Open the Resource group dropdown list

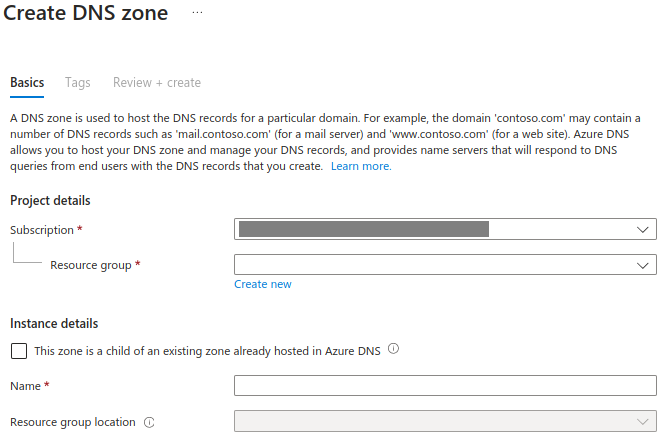coord(445,265)
